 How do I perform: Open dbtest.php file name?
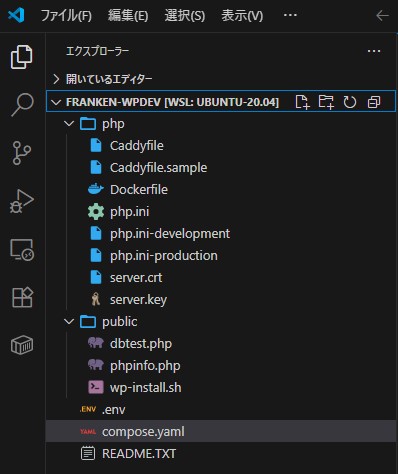[x=141, y=344]
